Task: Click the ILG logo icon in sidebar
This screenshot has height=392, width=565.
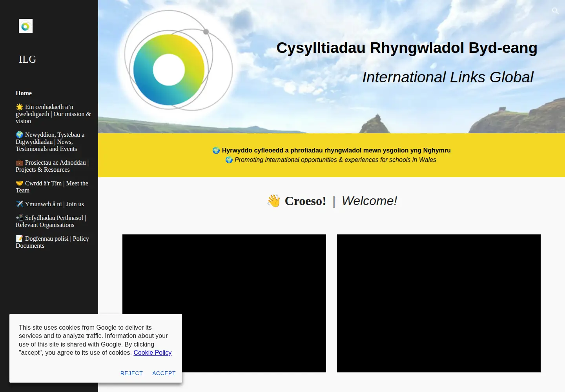Action: click(x=26, y=26)
